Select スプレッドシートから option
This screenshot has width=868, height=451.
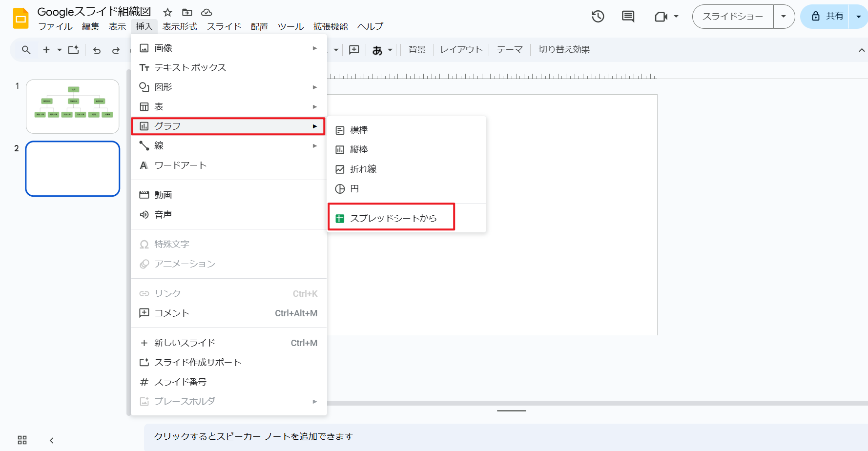[x=406, y=218]
